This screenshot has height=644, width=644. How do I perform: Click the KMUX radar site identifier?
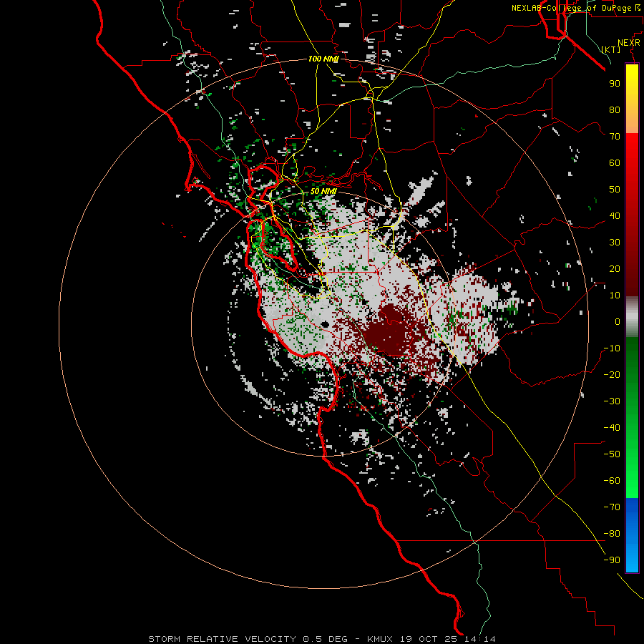pos(380,639)
